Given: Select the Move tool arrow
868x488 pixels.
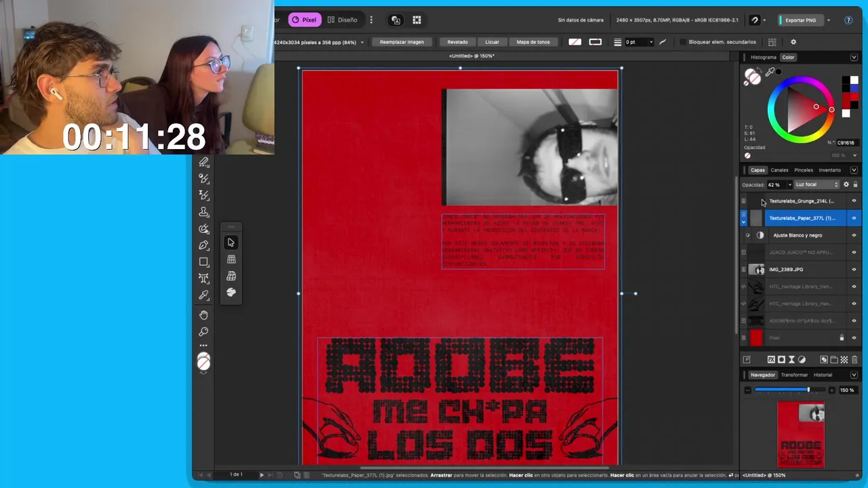Looking at the screenshot, I should 231,243.
